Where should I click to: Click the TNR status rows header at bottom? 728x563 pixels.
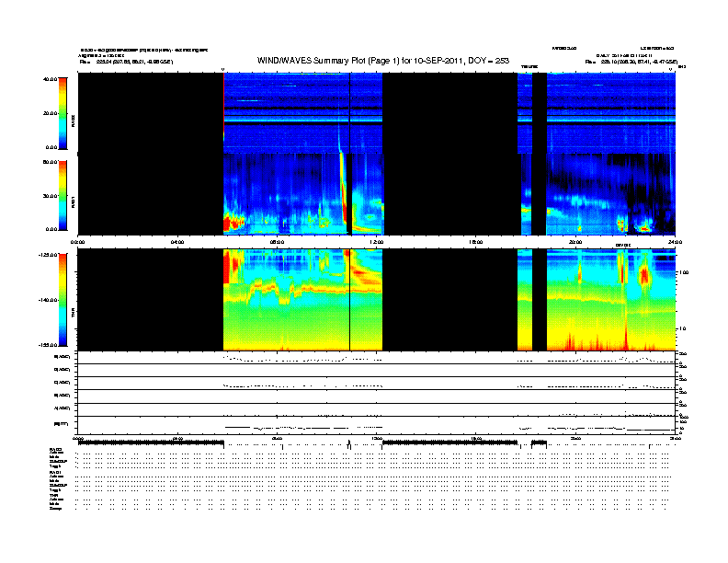click(53, 496)
